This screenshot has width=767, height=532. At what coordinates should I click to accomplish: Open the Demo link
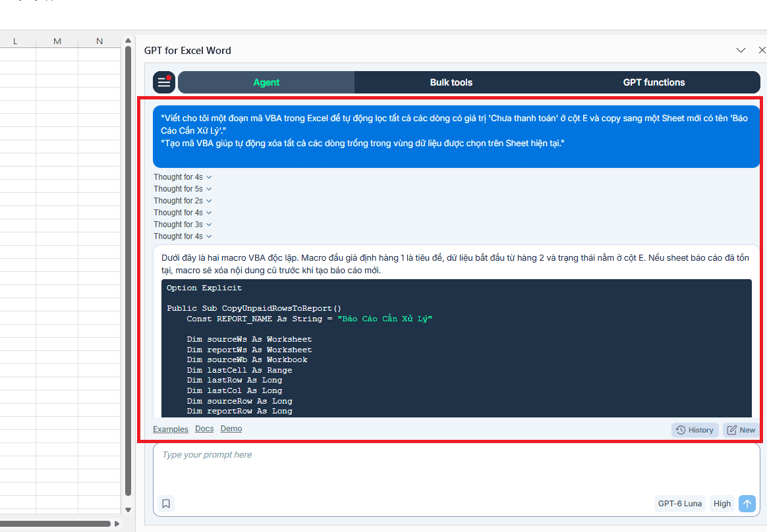(231, 429)
